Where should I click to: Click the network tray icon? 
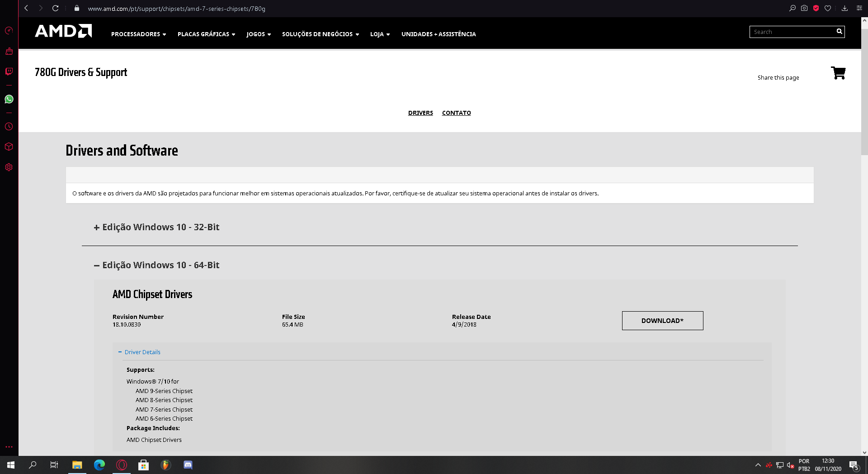click(x=780, y=465)
